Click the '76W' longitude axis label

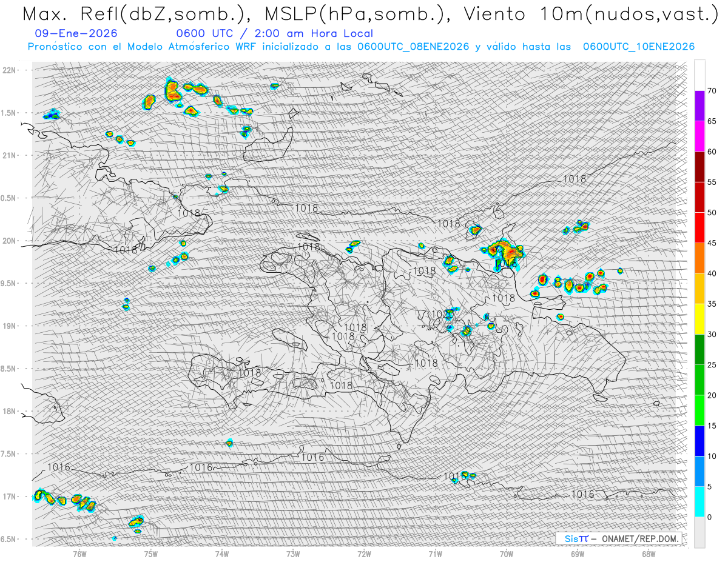coord(79,554)
